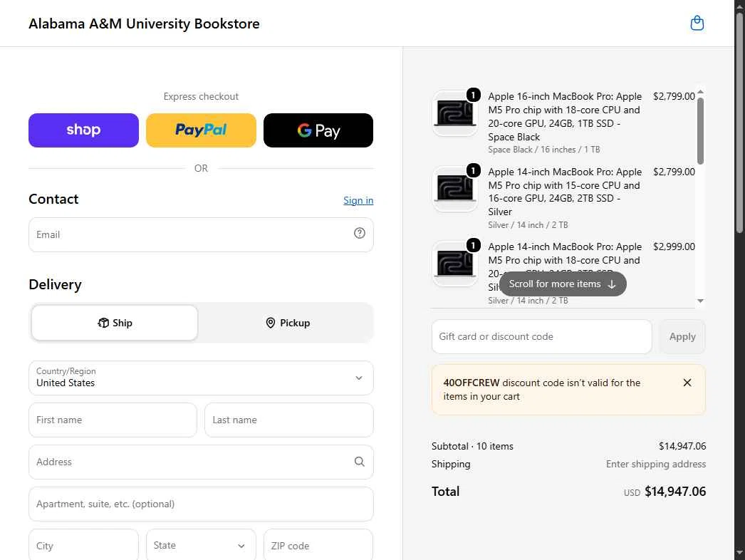Click the Express checkout label
Viewport: 745px width, 560px height.
(x=201, y=96)
